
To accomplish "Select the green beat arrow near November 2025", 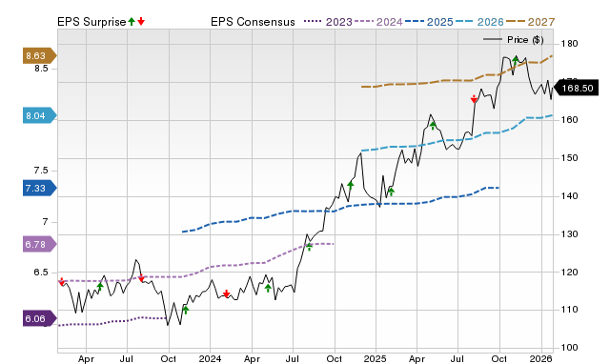I will [x=516, y=60].
